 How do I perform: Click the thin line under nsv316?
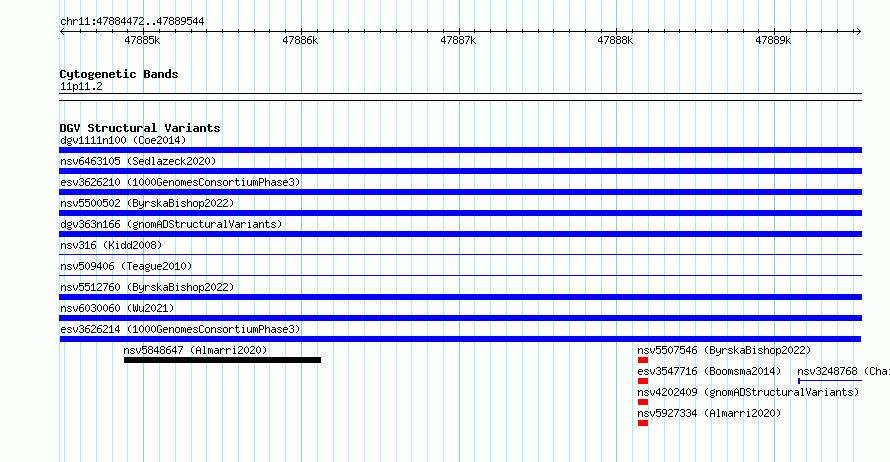tap(460, 255)
